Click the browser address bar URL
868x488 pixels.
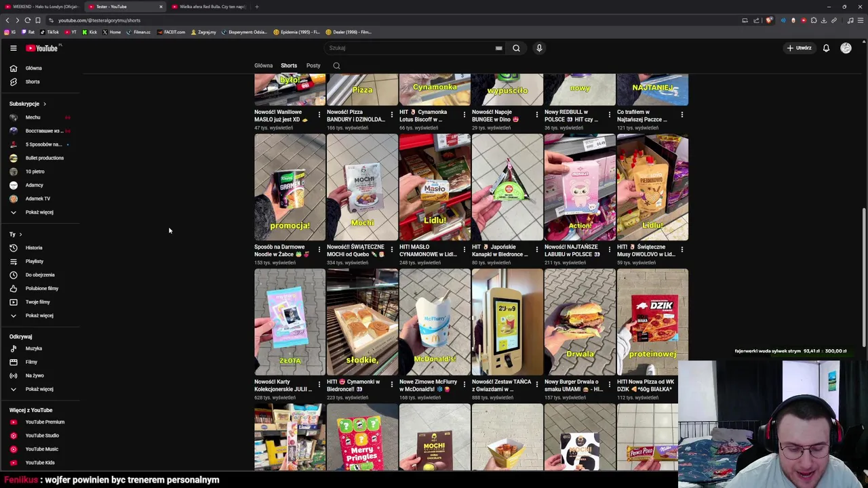[99, 20]
